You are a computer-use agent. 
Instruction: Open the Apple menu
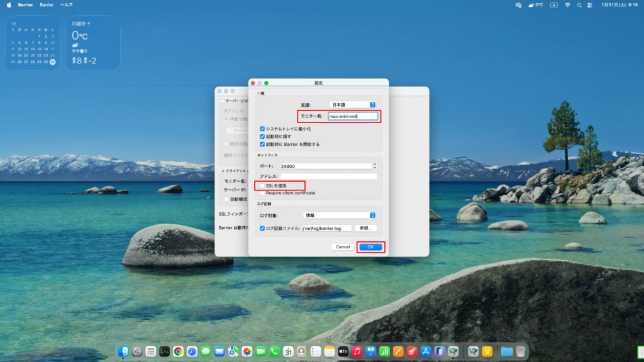(x=9, y=4)
